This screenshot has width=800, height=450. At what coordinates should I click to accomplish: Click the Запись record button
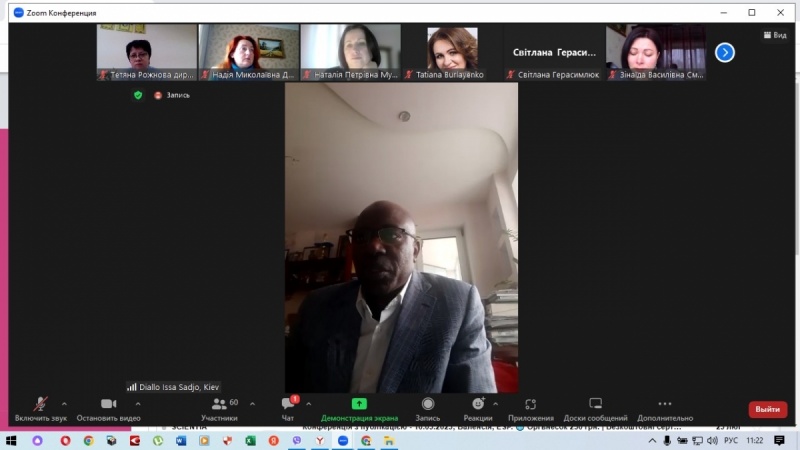(x=427, y=409)
